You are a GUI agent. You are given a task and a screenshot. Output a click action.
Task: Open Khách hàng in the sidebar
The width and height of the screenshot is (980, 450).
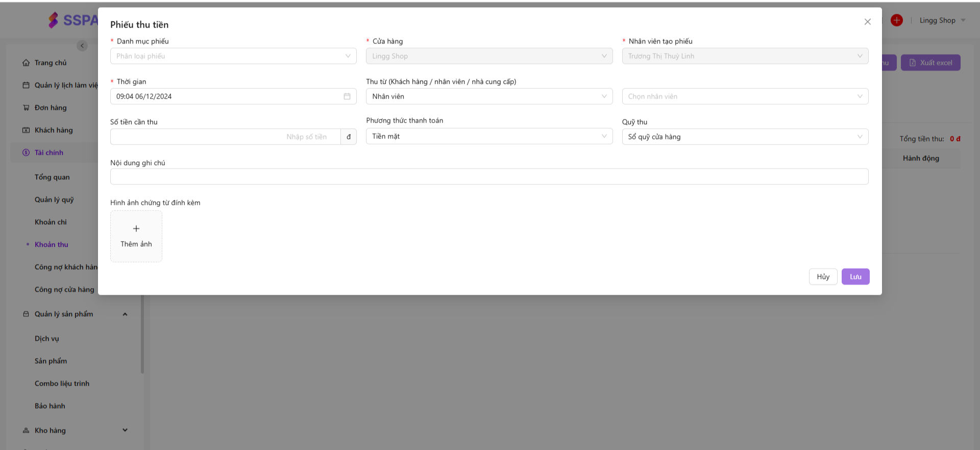pyautogui.click(x=54, y=130)
